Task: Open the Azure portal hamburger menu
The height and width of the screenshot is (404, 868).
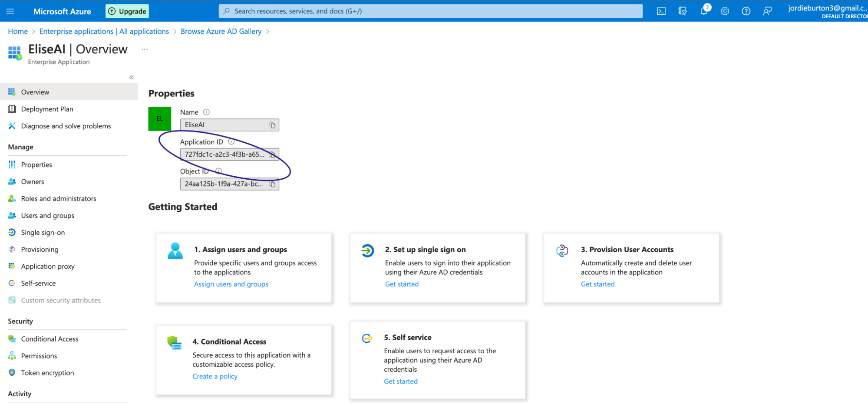Action: (10, 11)
